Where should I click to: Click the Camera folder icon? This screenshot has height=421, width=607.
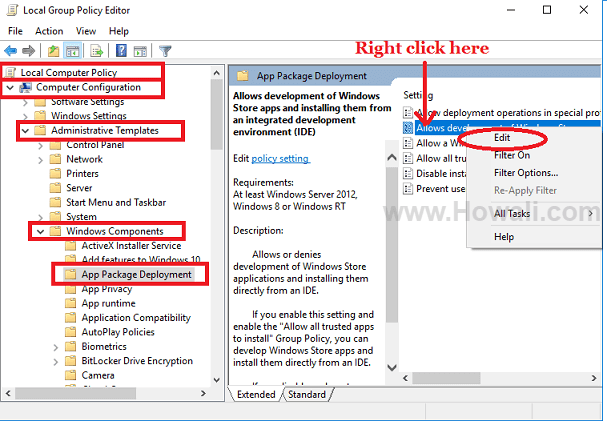click(70, 375)
